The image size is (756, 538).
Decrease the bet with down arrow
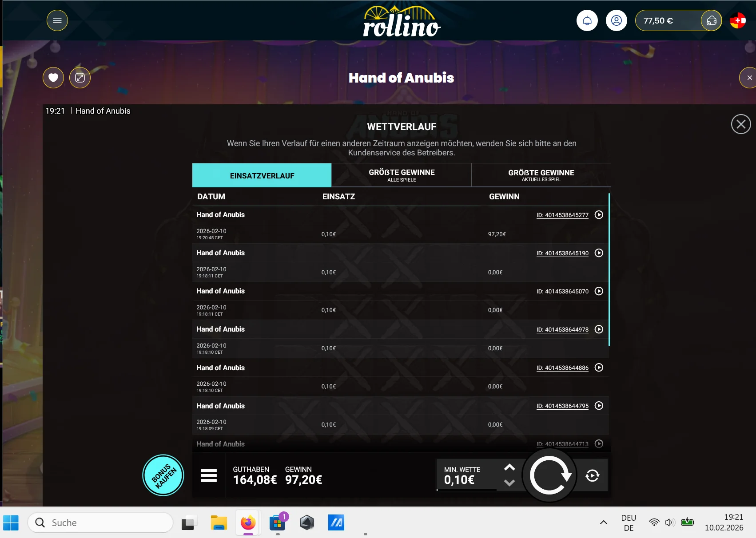(509, 483)
